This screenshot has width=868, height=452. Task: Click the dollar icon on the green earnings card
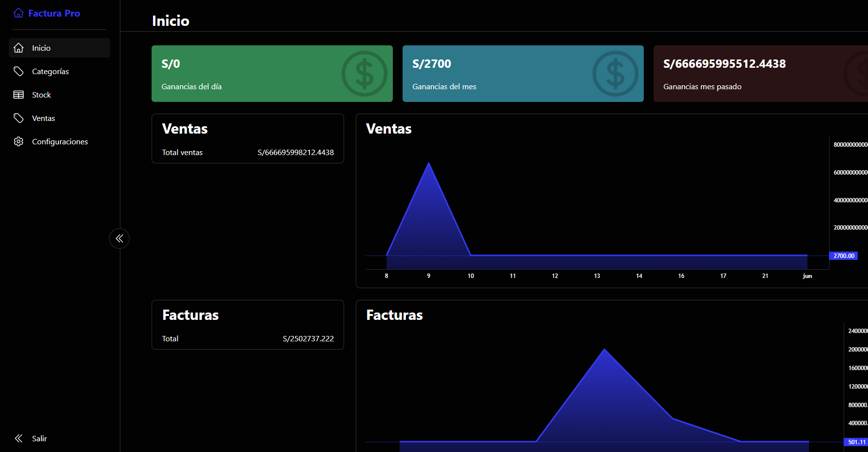(x=365, y=74)
